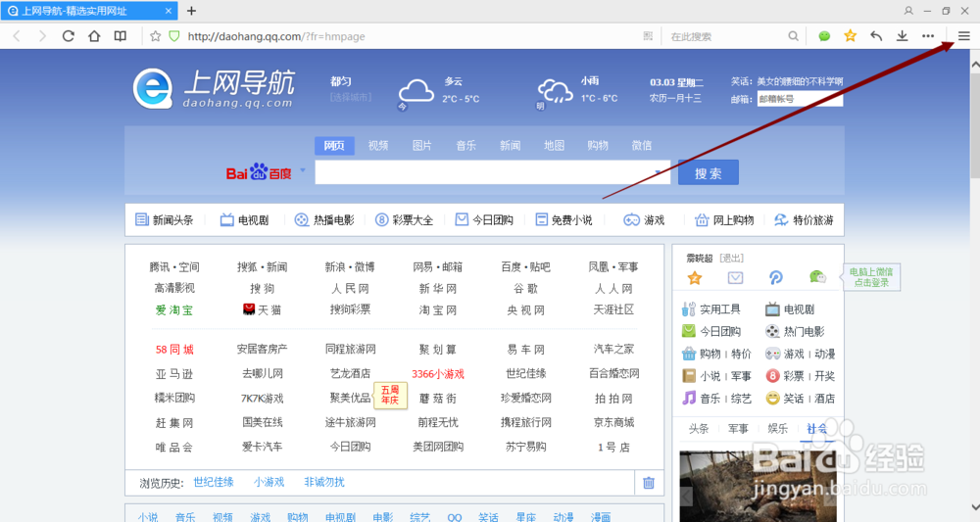Screen dimensions: 980x522
Task: Switch to 头条 news tab
Action: tap(698, 429)
